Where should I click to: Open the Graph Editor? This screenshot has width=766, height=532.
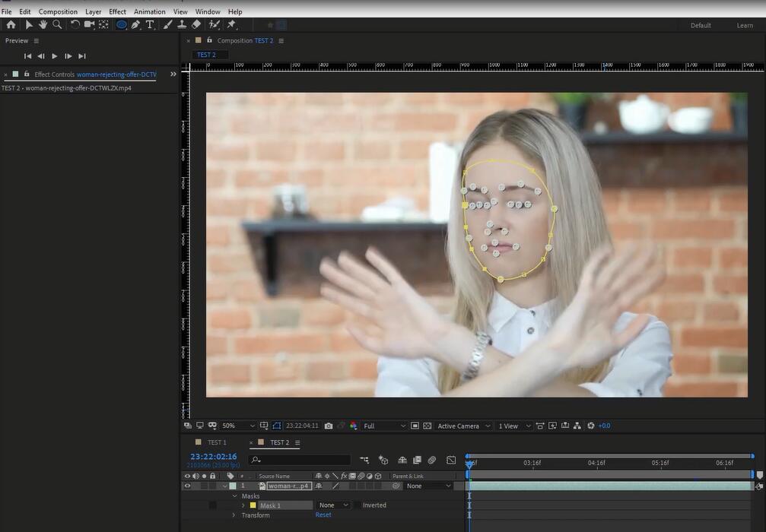[x=451, y=460]
